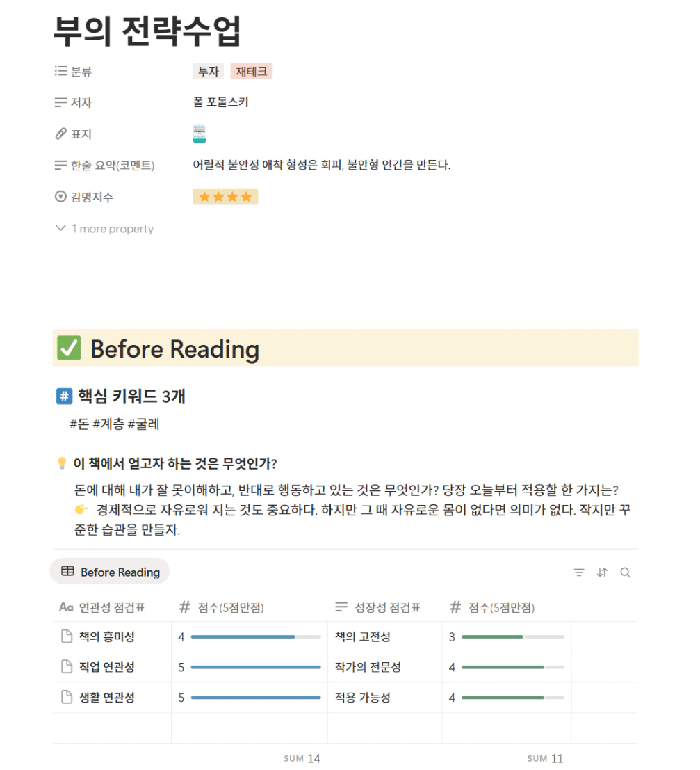Click page icon next to 생활 연관성

pos(67,698)
